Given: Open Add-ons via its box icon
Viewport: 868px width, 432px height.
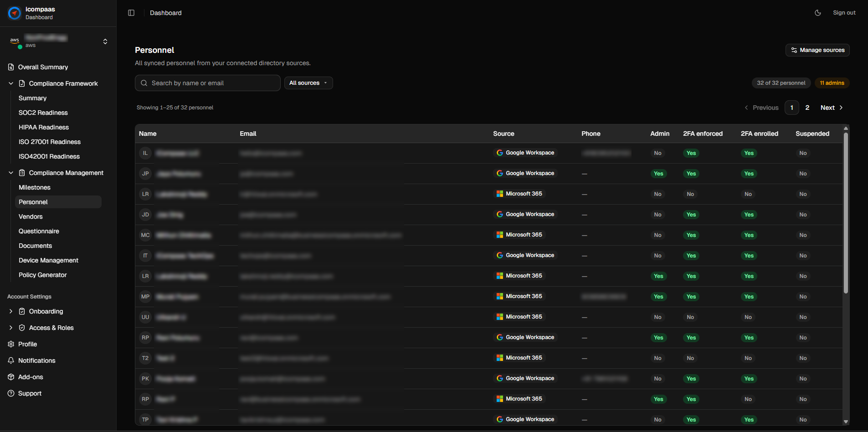Looking at the screenshot, I should coord(11,377).
